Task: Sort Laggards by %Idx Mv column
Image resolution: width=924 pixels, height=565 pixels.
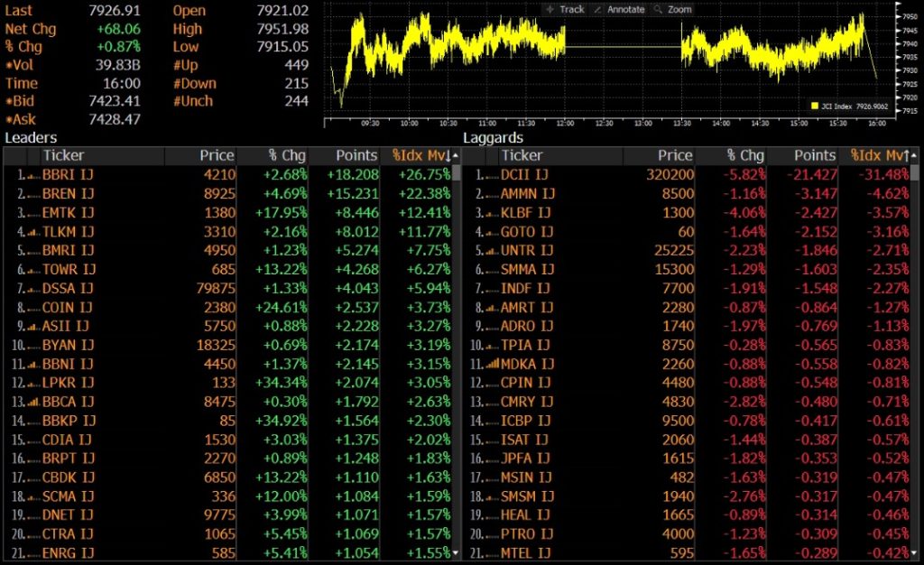Action: pos(880,155)
